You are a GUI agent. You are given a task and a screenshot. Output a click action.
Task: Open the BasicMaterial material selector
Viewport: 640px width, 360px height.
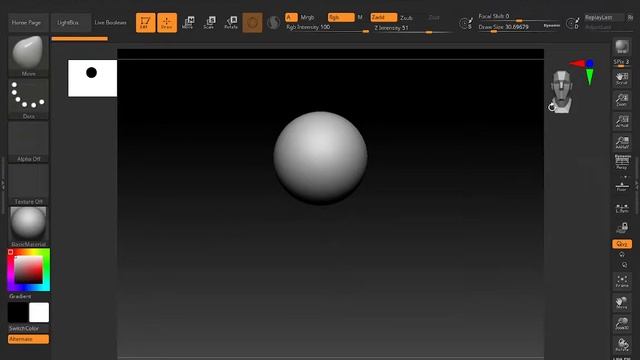point(28,227)
